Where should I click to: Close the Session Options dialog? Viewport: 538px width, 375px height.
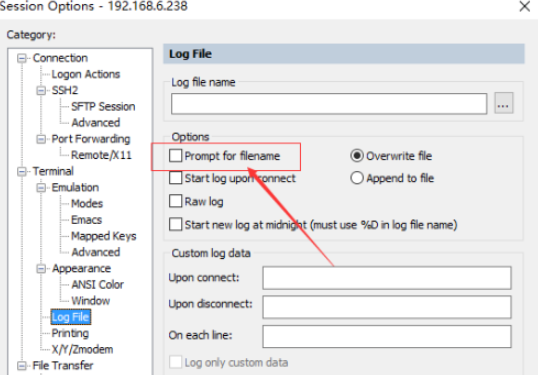pos(525,6)
